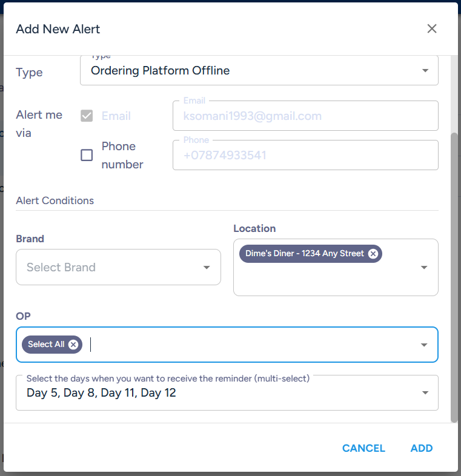Open the reminder days dropdown arrow
Screen dimensions: 461x476
point(425,393)
